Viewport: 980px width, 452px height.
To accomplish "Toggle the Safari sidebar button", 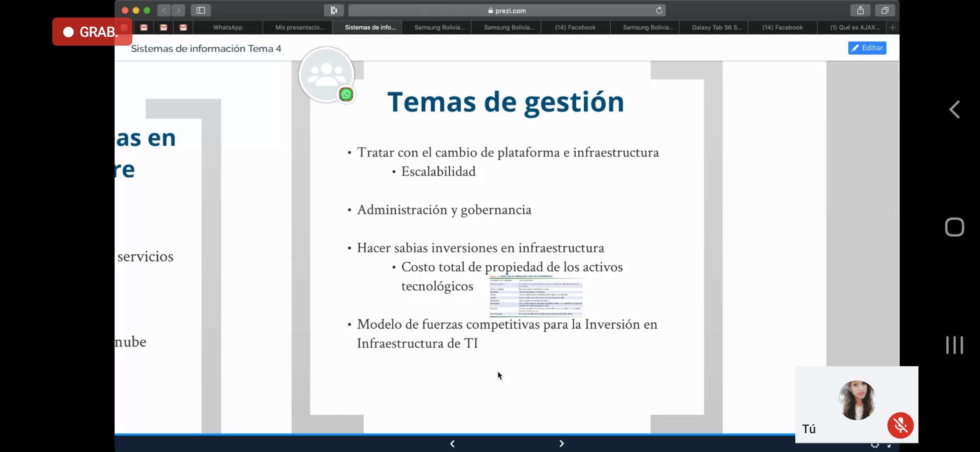I will (x=200, y=10).
